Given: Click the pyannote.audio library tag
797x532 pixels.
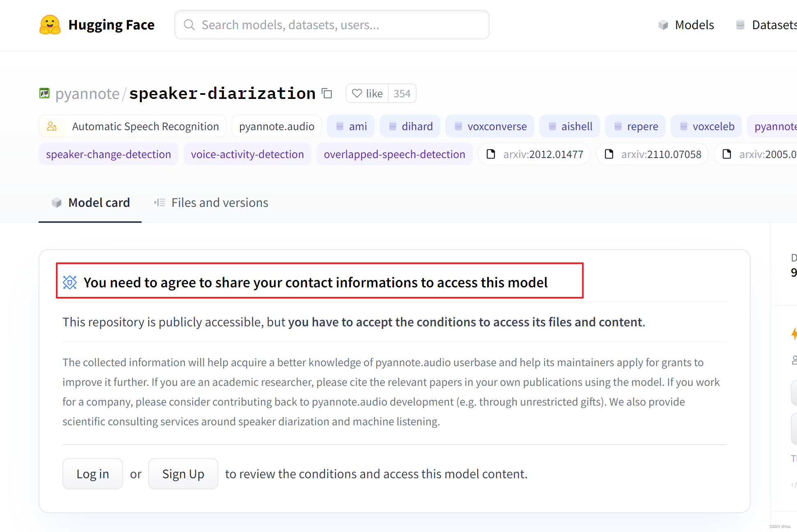Looking at the screenshot, I should pos(277,126).
